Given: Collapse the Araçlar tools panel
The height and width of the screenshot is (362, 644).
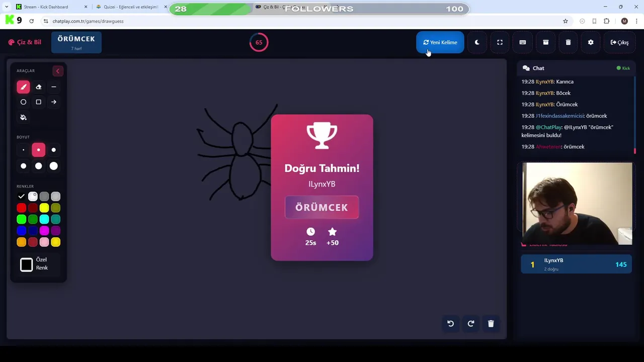Looking at the screenshot, I should [58, 71].
